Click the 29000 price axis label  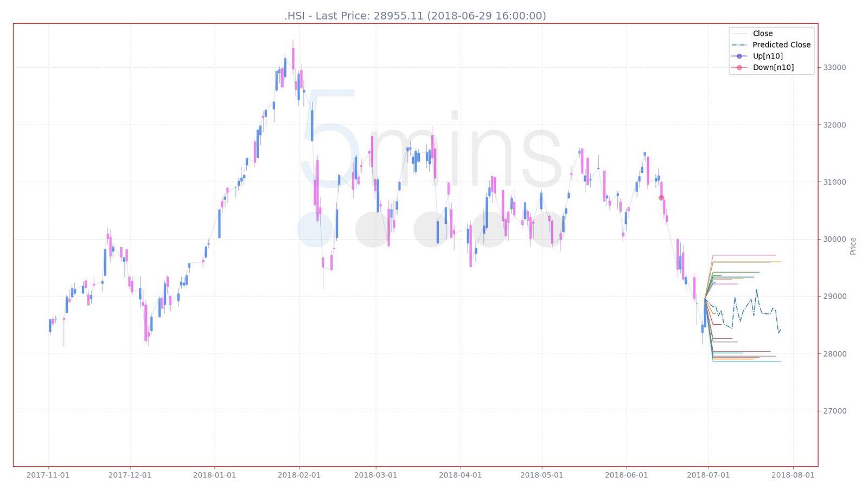834,296
